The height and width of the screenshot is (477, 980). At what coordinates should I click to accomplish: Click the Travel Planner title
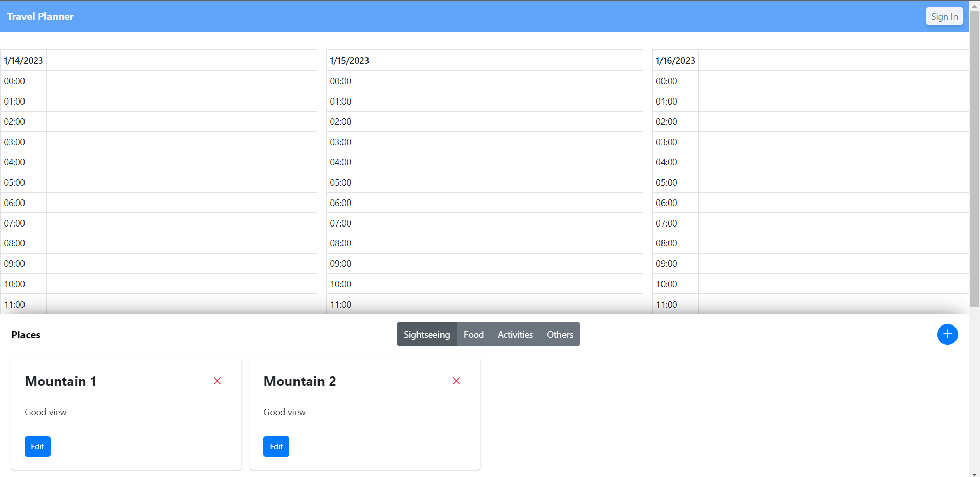coord(40,16)
